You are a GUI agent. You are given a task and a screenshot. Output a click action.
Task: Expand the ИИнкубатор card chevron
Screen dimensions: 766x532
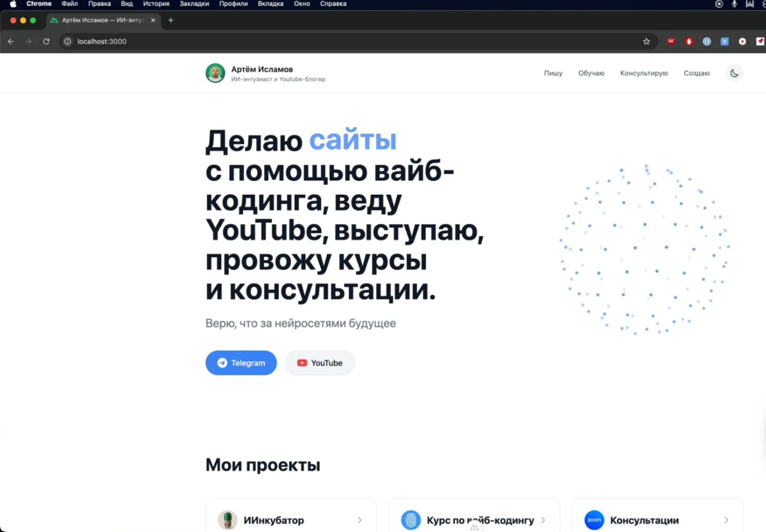(x=360, y=520)
